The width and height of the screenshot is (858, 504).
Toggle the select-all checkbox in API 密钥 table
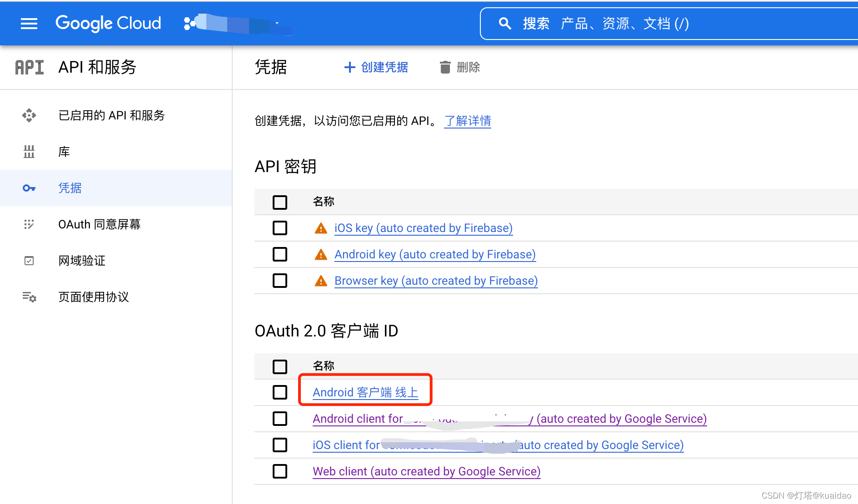coord(279,202)
